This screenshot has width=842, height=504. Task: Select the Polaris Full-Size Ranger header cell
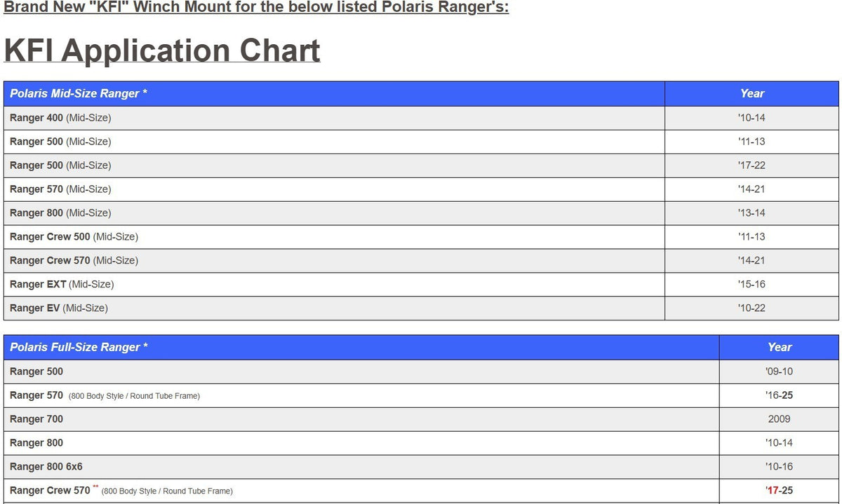pos(361,348)
